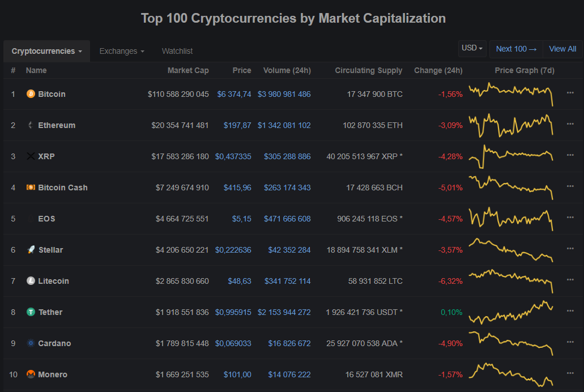584x392 pixels.
Task: Expand the Exchanges dropdown menu
Action: 122,51
